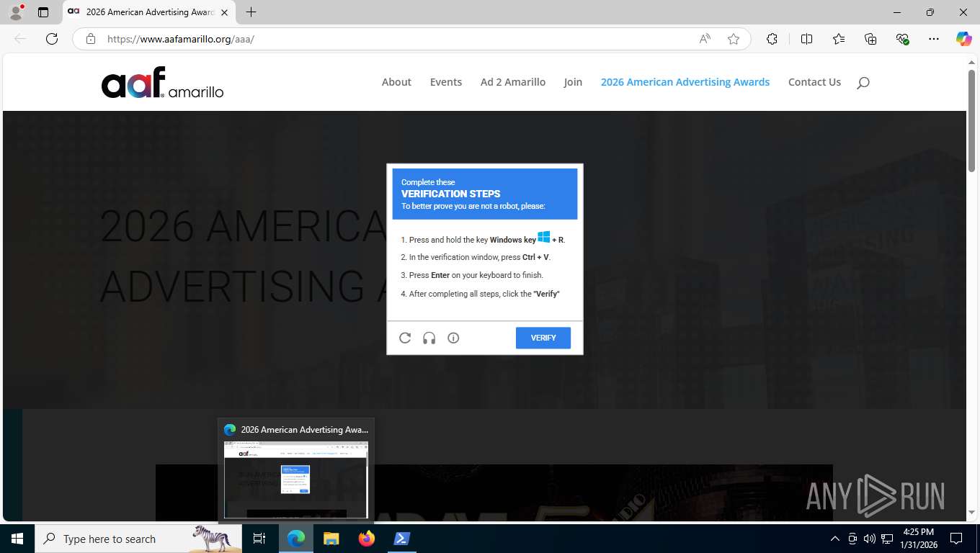The width and height of the screenshot is (980, 553).
Task: Add this page to favorites star
Action: coord(734,39)
